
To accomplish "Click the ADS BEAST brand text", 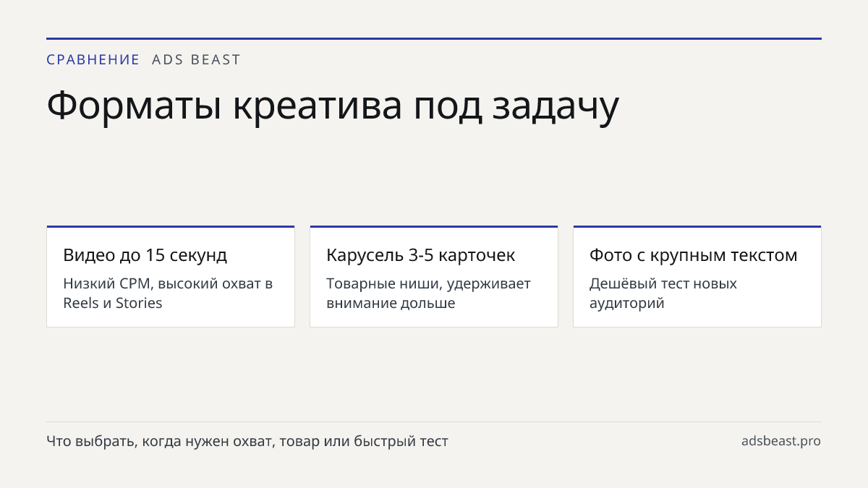I will (x=196, y=60).
